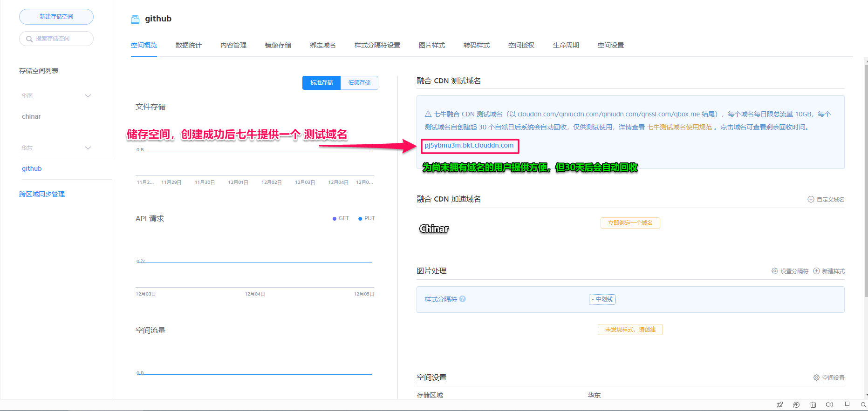Screen dimensions: 868x411
Task: Open 跨区域同步管理 link
Action: click(x=42, y=194)
